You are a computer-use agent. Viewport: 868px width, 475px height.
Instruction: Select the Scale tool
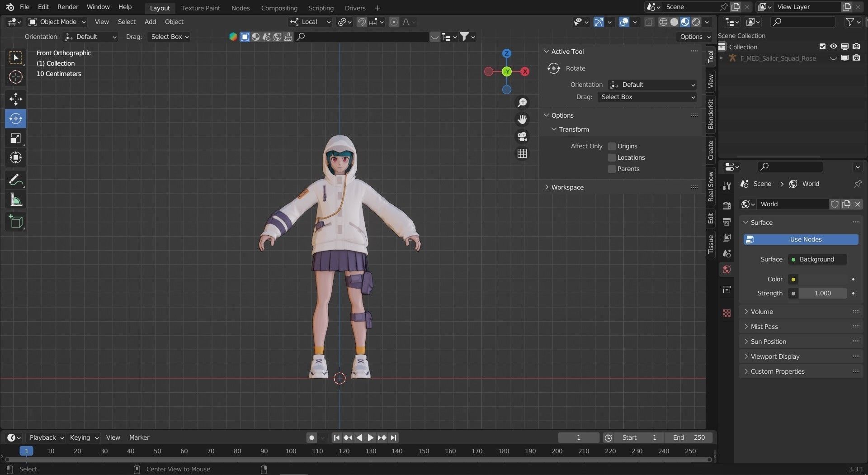pyautogui.click(x=15, y=138)
